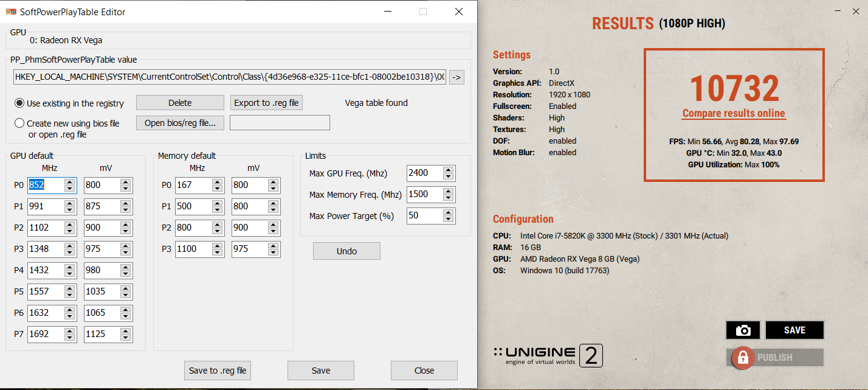The image size is (868, 390).
Task: Click the 10732 score in Unigine results
Action: pos(734,89)
